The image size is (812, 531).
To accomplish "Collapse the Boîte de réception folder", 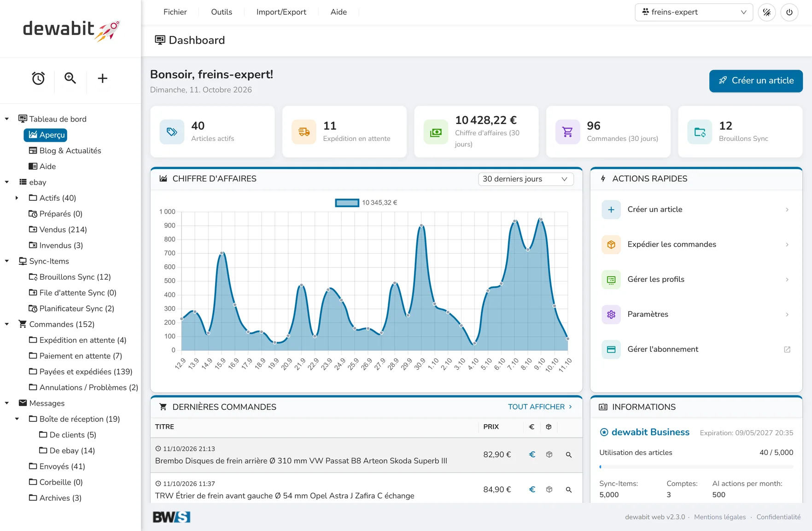I will 17,419.
